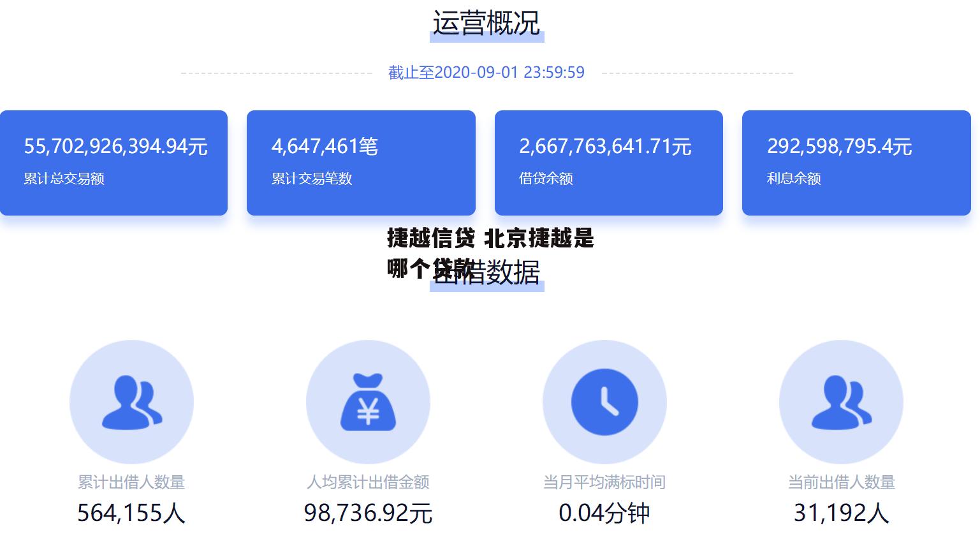Image resolution: width=980 pixels, height=544 pixels.
Task: Click the 捷越信贷 北京捷越是 title text
Action: pyautogui.click(x=490, y=239)
